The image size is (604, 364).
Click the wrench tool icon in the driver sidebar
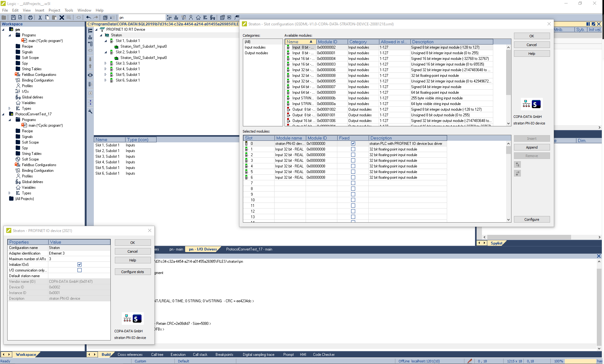[90, 112]
